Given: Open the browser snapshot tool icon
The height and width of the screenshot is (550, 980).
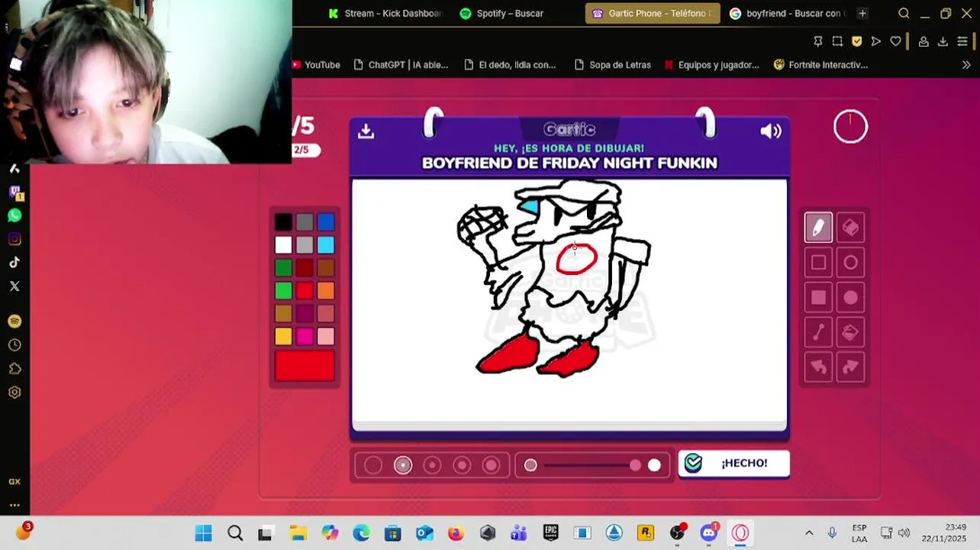Looking at the screenshot, I should 837,41.
